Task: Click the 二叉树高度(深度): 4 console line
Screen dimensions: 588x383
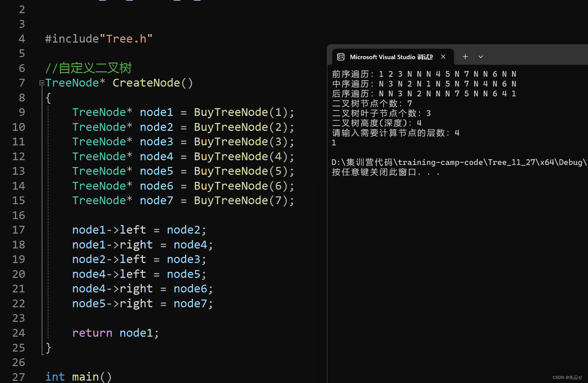Action: pos(377,123)
